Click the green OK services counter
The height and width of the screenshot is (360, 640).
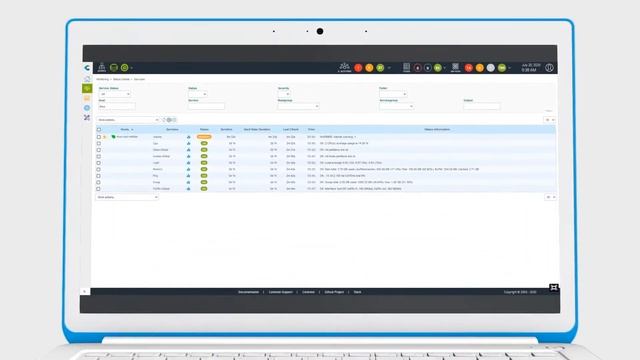point(502,68)
